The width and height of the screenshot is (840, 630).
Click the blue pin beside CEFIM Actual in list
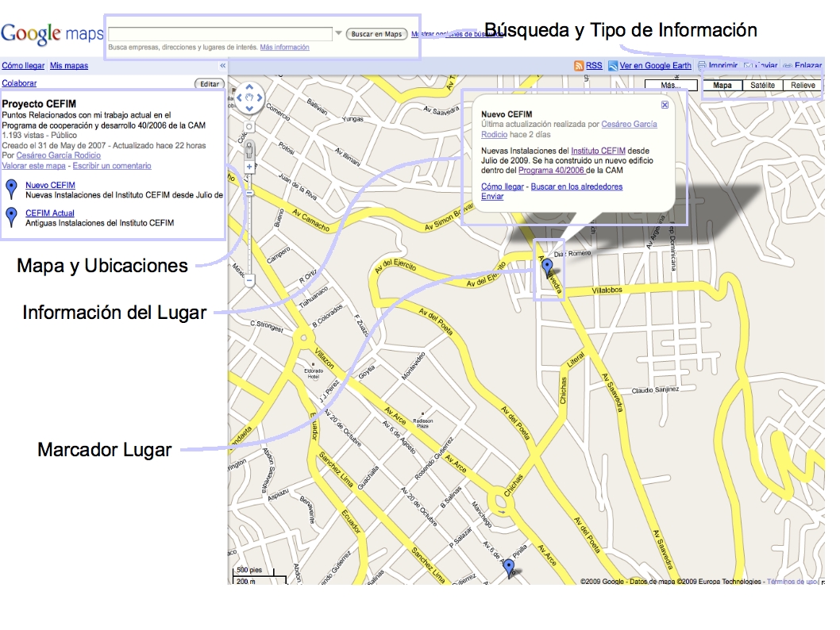(x=11, y=217)
